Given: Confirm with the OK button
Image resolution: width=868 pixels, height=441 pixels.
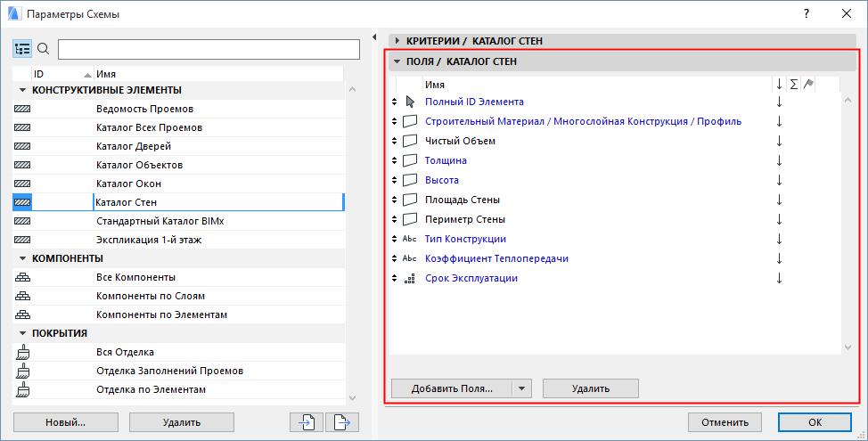Looking at the screenshot, I should (815, 422).
